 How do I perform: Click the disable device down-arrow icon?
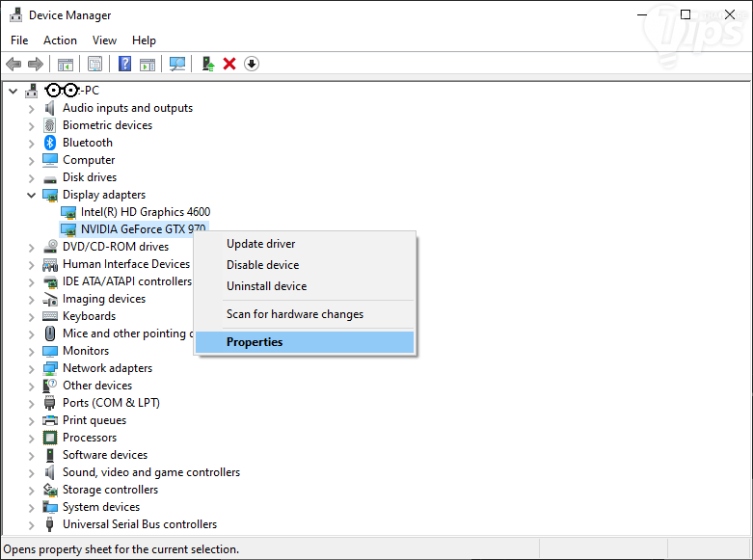tap(252, 64)
